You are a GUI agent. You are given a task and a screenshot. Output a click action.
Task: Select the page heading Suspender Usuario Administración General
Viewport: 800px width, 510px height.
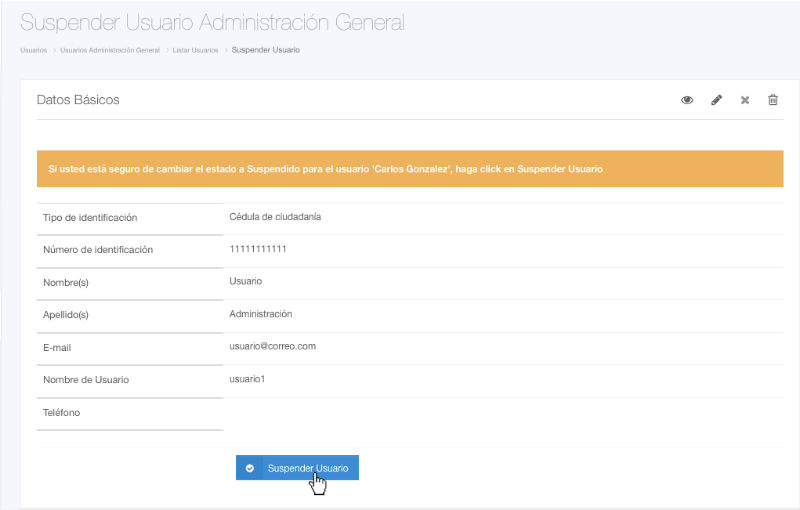(212, 22)
